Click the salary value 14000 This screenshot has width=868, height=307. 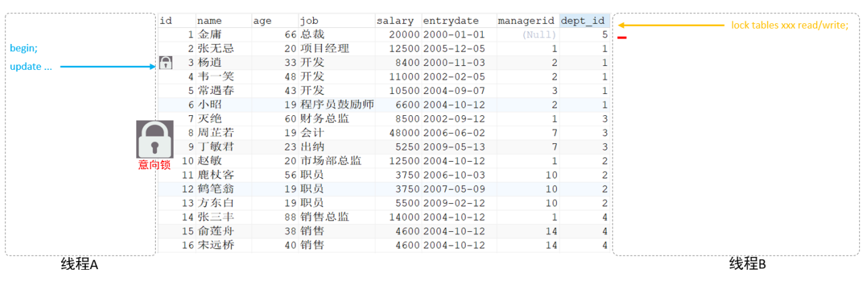click(x=404, y=216)
